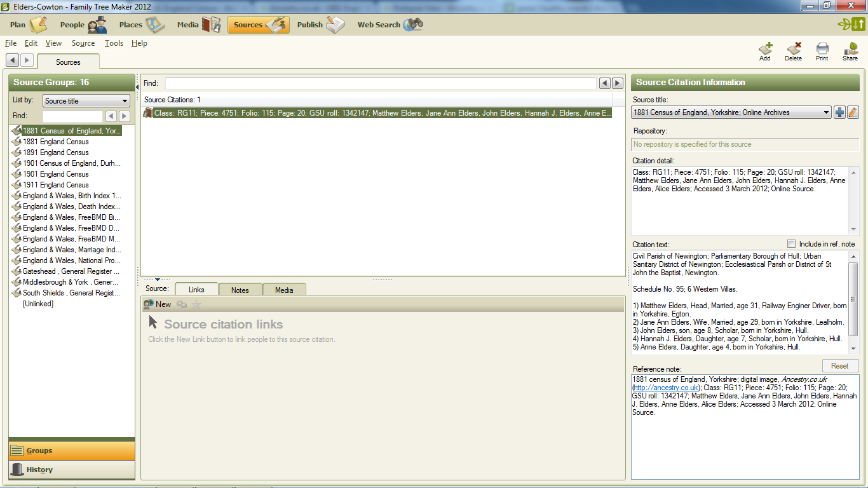The image size is (868, 488).
Task: Select the [Unlinked] group
Action: click(38, 304)
